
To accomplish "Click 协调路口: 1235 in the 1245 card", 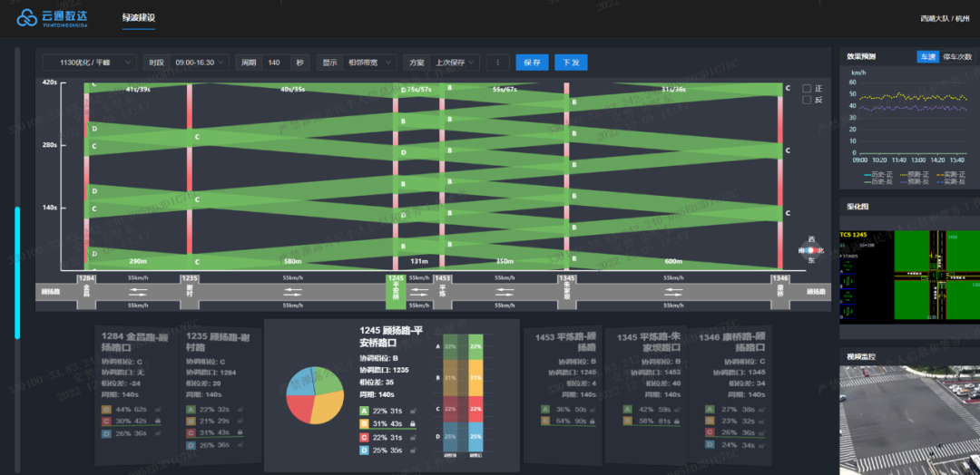I will tap(383, 370).
